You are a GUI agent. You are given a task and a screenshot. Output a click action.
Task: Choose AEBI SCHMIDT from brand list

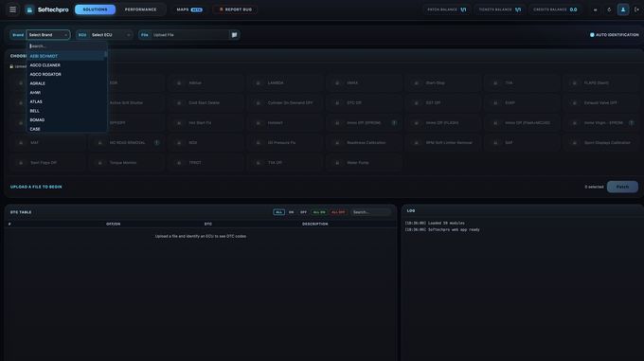coord(65,56)
